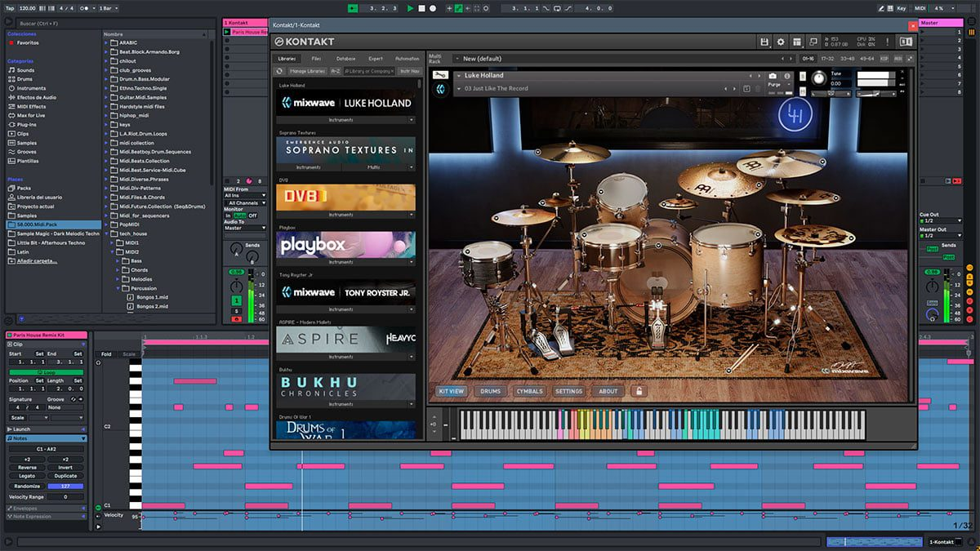
Task: Open the CYMBALS tab below the drum kit
Action: (529, 391)
